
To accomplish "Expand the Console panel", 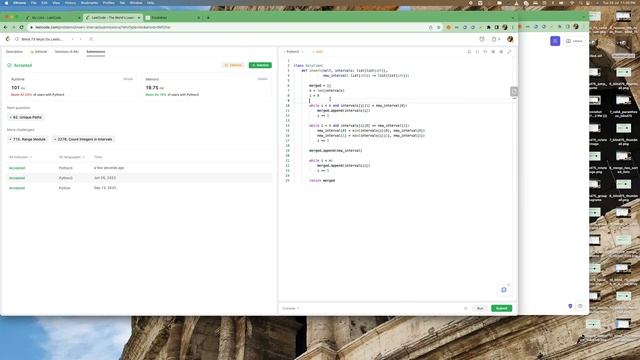I will click(x=291, y=309).
